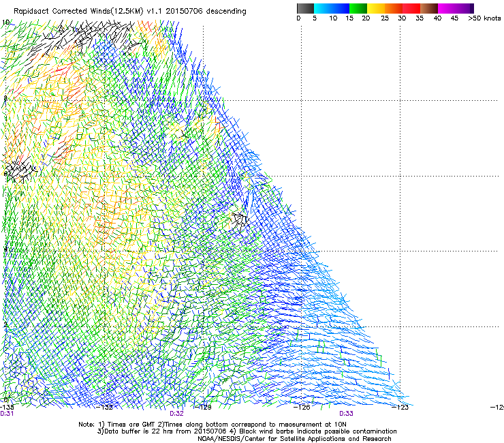This screenshot has height=443, width=504.
Task: Select the -132 longitude axis label
Action: point(105,408)
